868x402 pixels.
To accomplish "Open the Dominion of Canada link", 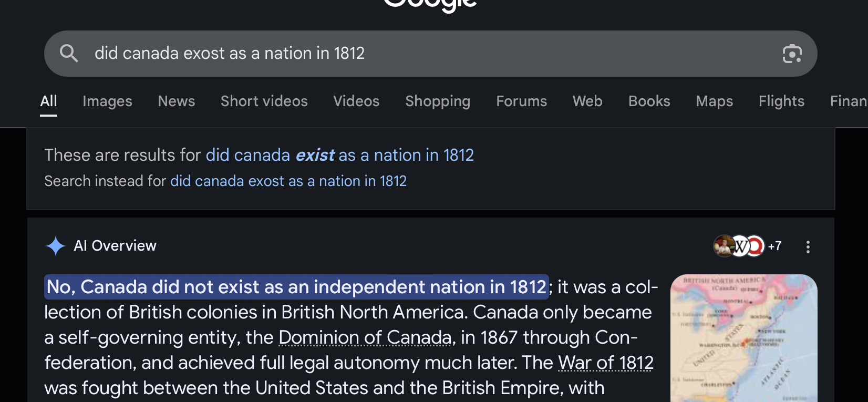I will click(365, 337).
